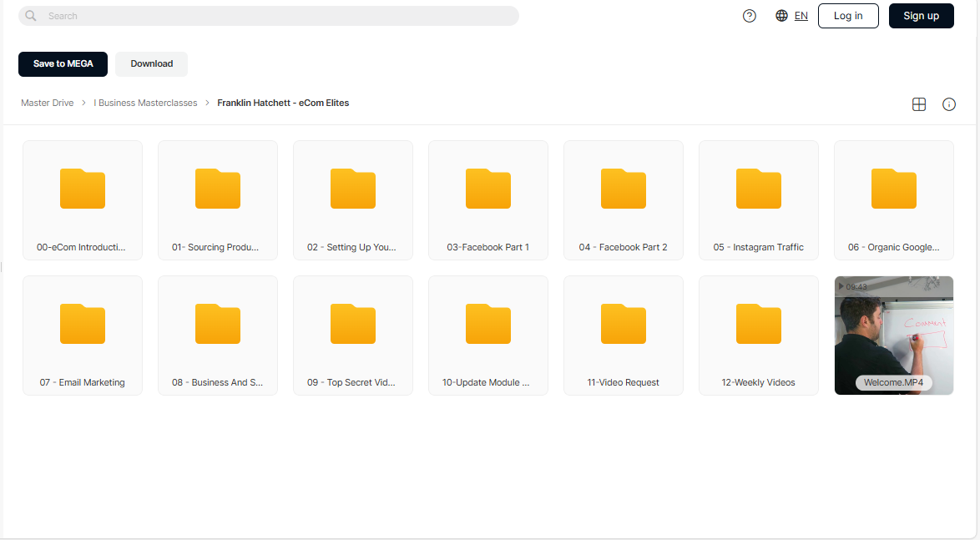Viewport: 980px width, 540px height.
Task: Open the 11-Video Request folder icon
Action: (x=623, y=324)
